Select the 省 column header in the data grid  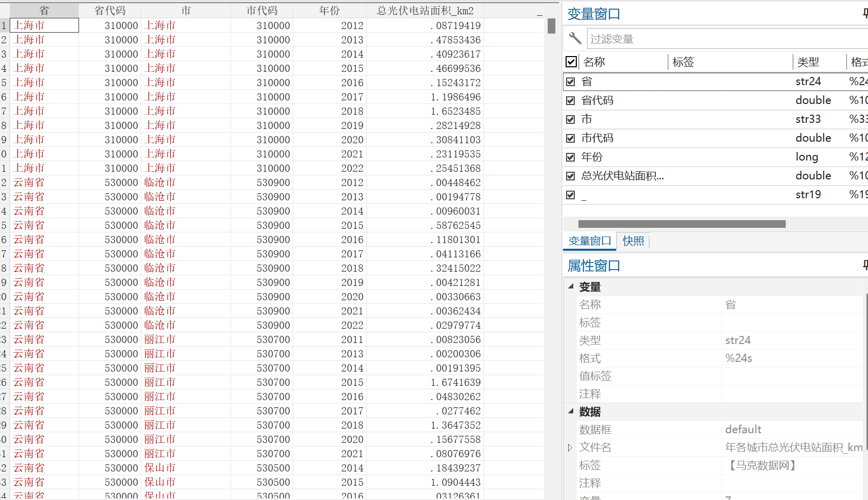coord(44,11)
